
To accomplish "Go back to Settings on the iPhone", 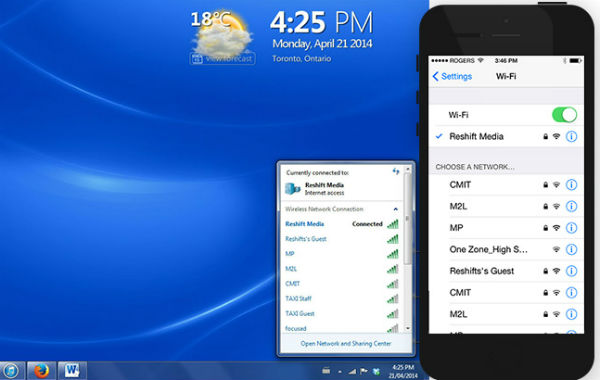I will pos(452,76).
